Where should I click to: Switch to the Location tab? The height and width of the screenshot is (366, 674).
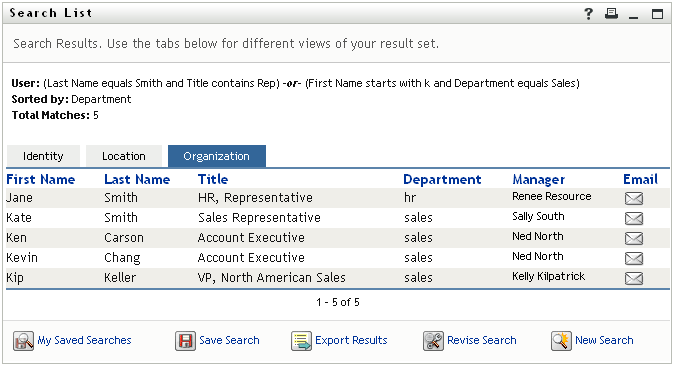click(124, 156)
